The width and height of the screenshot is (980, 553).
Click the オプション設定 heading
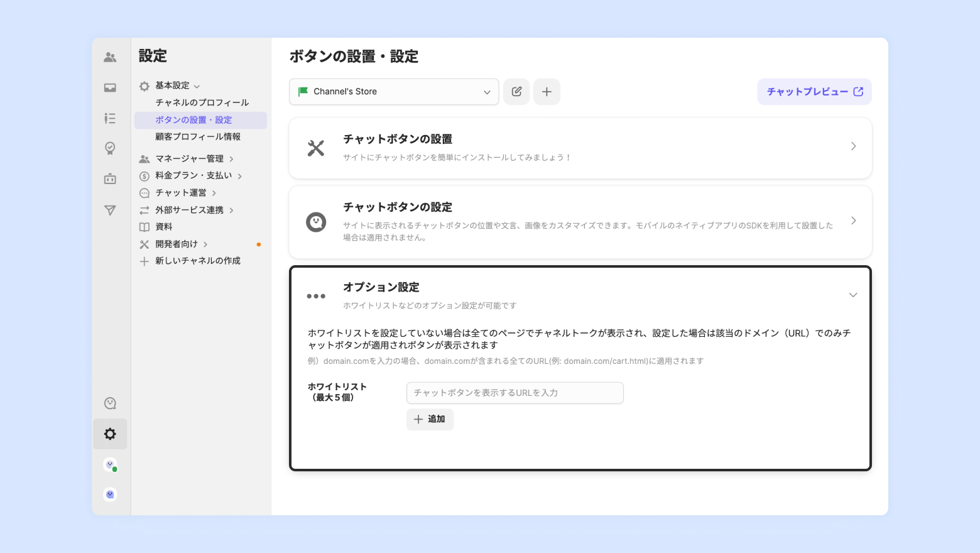click(381, 287)
